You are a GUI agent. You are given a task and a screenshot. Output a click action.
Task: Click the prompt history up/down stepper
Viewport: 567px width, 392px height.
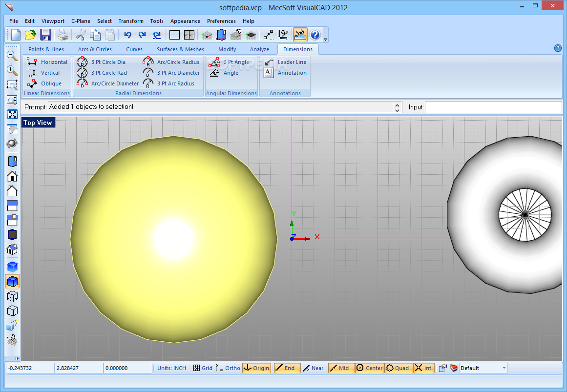click(397, 107)
